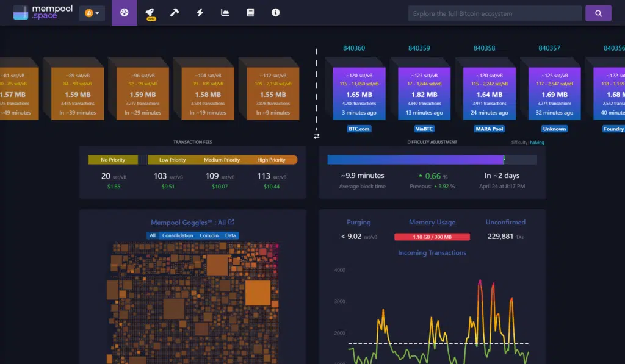This screenshot has height=364, width=625.
Task: Open the graphs chart icon
Action: click(225, 13)
